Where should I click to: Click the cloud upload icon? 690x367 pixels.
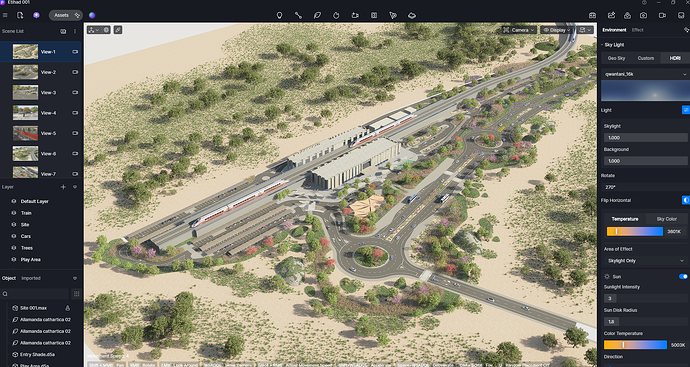628,15
